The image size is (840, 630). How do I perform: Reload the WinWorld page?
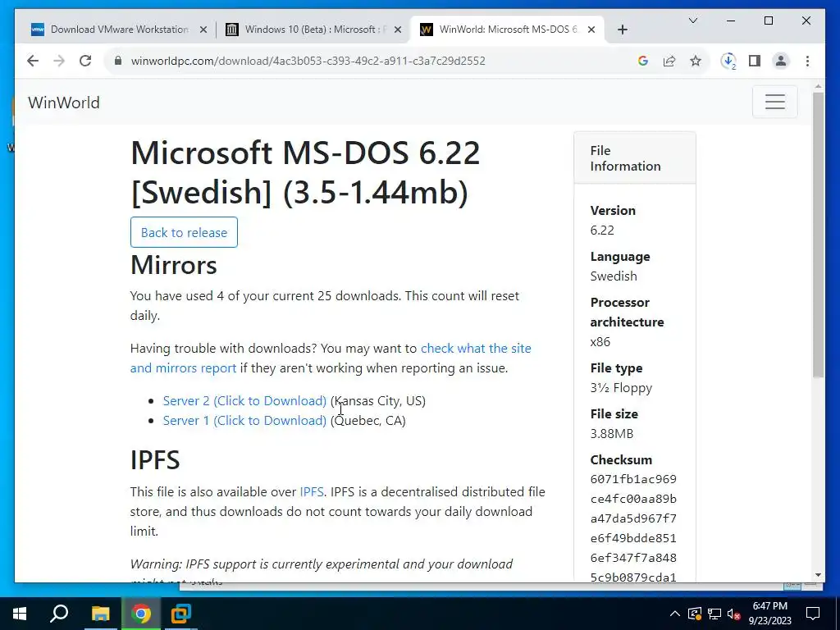[x=85, y=61]
